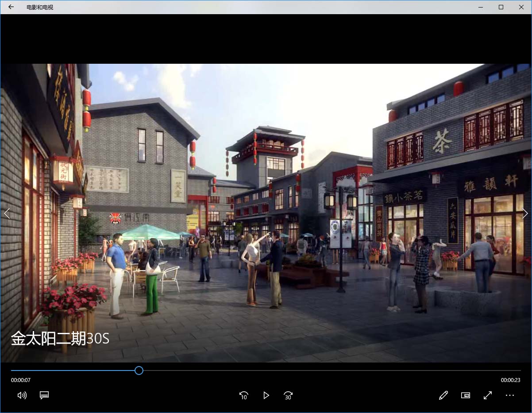Switch to mini view mode
Viewport: 532px width, 413px height.
point(466,395)
